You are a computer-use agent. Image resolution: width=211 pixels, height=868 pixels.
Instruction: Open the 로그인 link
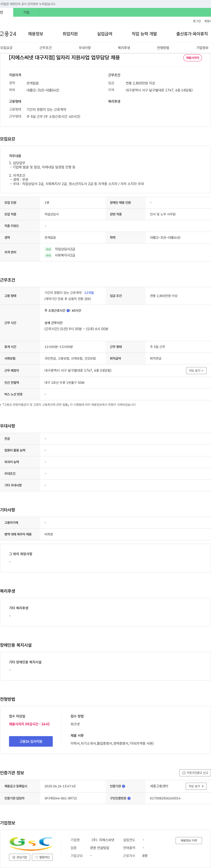197,21
